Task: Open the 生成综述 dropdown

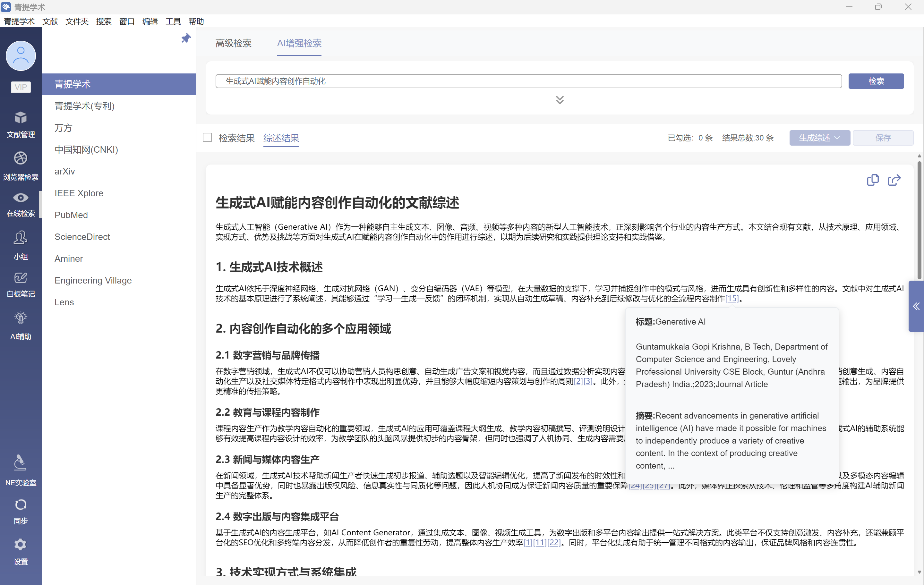Action: coord(819,138)
